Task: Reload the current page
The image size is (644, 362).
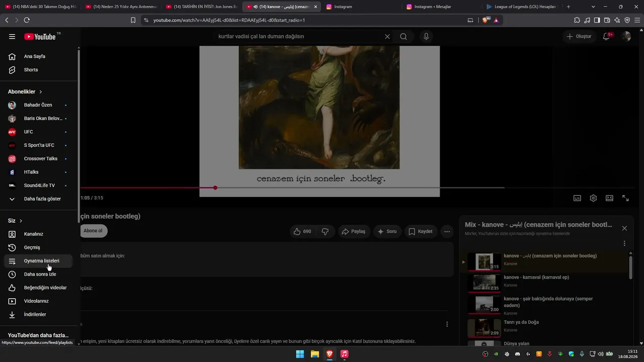Action: 27,20
